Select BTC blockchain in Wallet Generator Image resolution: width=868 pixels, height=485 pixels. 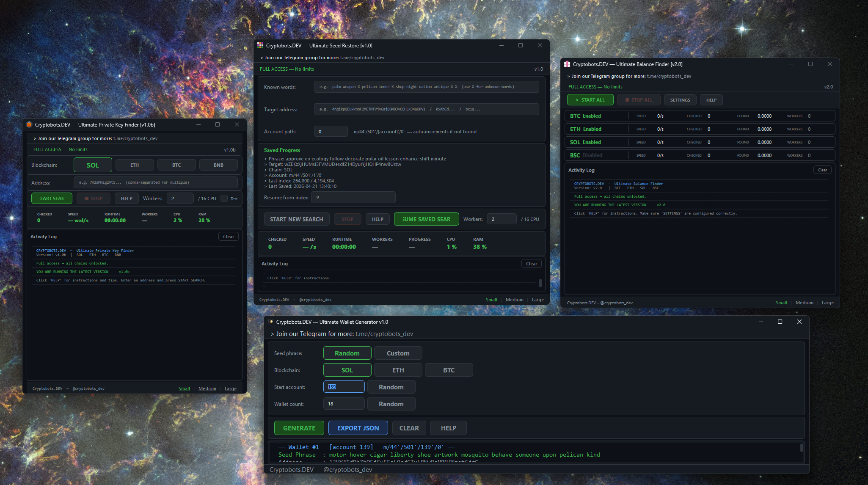[449, 370]
